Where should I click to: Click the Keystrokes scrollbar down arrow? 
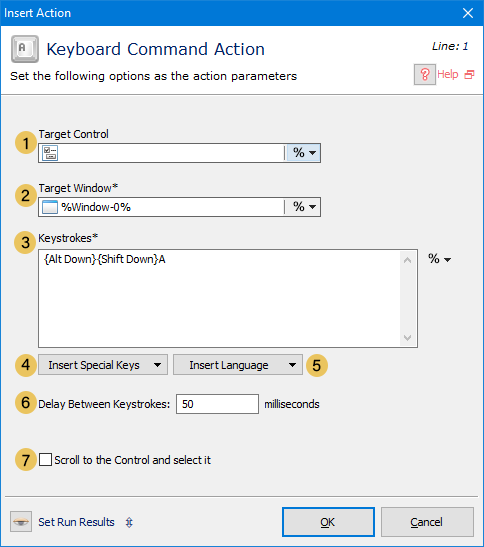(407, 338)
